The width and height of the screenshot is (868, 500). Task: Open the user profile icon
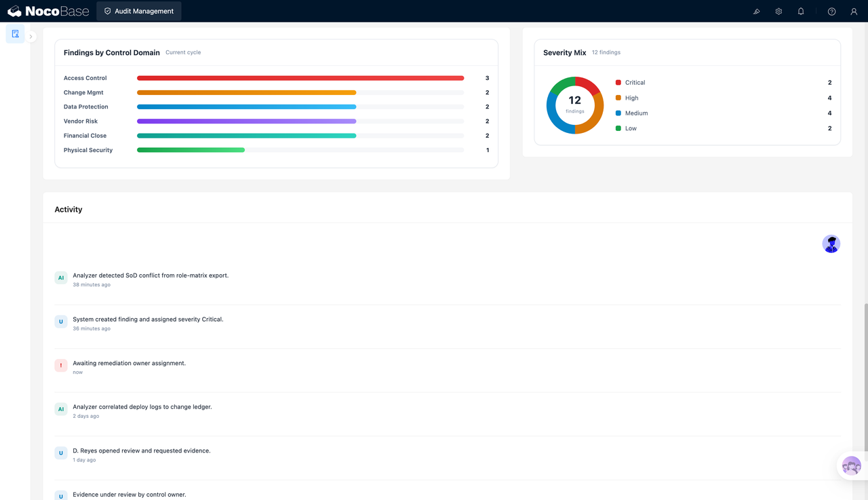click(854, 11)
